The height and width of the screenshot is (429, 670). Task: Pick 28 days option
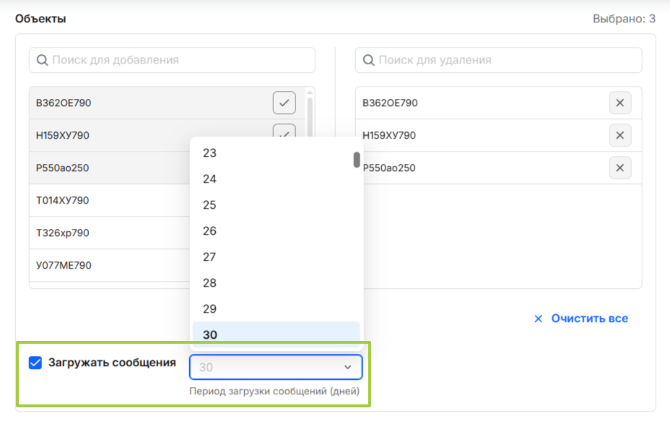click(210, 283)
